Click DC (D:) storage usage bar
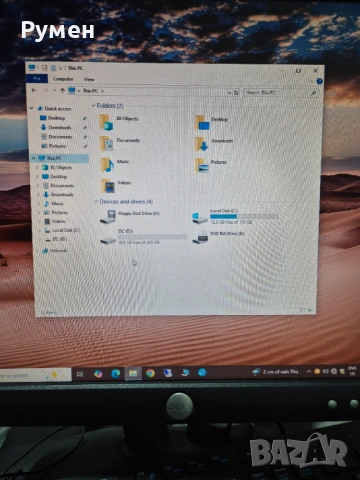This screenshot has width=360, height=480. 152,237
